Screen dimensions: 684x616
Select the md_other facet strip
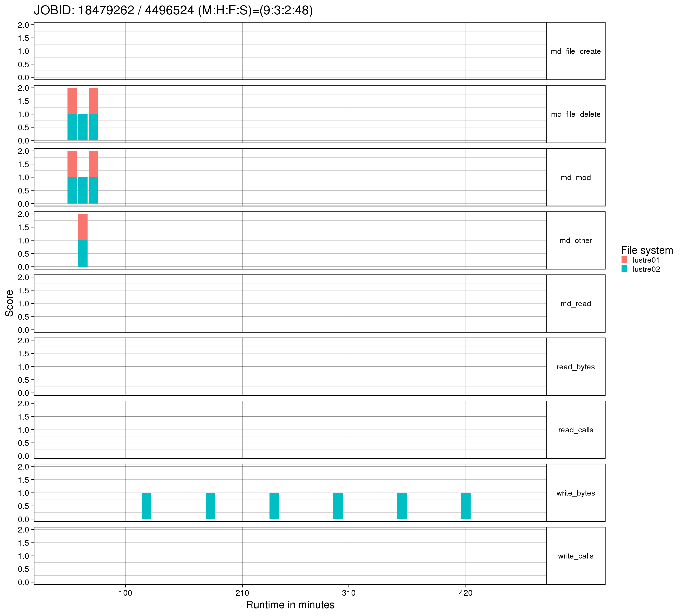[575, 241]
